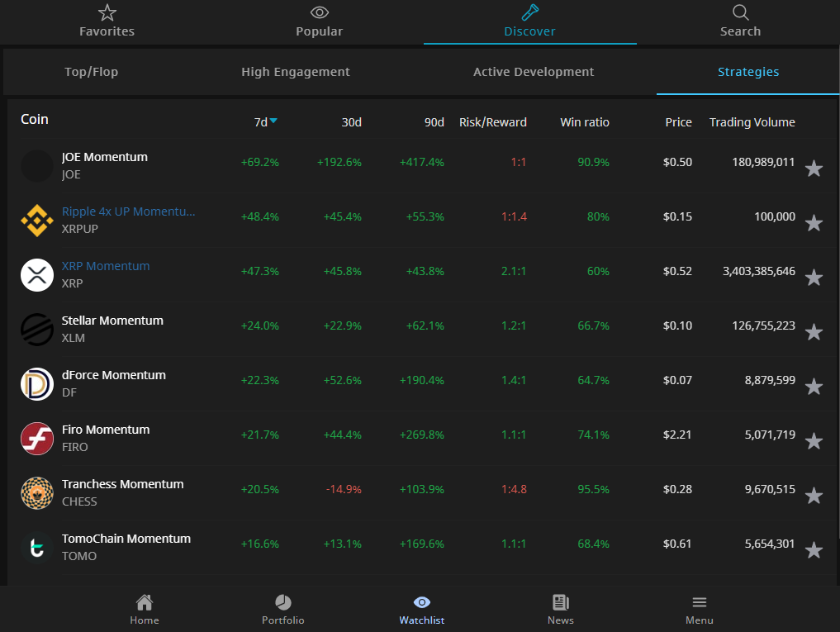
Task: Sort by Risk/Reward column
Action: 493,122
